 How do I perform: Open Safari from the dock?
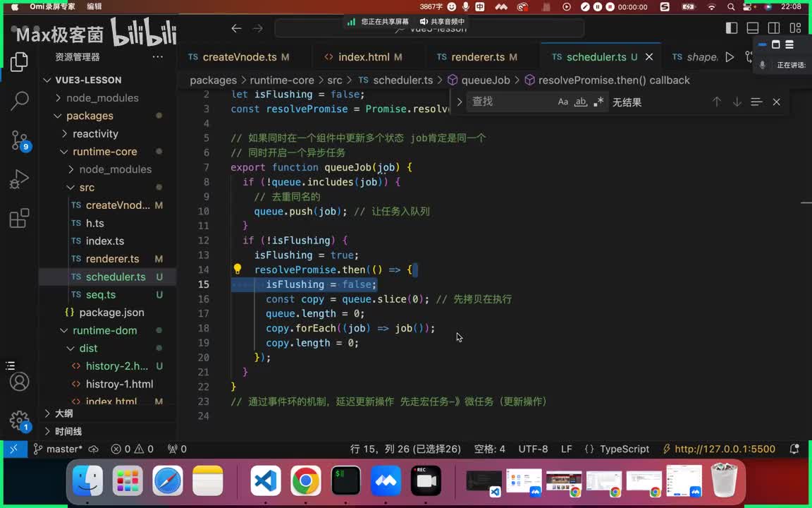click(168, 480)
